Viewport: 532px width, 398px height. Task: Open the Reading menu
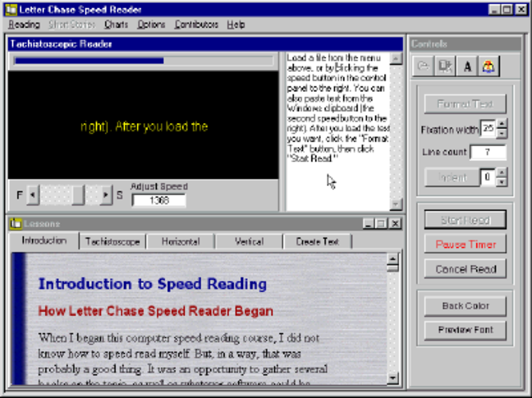point(24,25)
